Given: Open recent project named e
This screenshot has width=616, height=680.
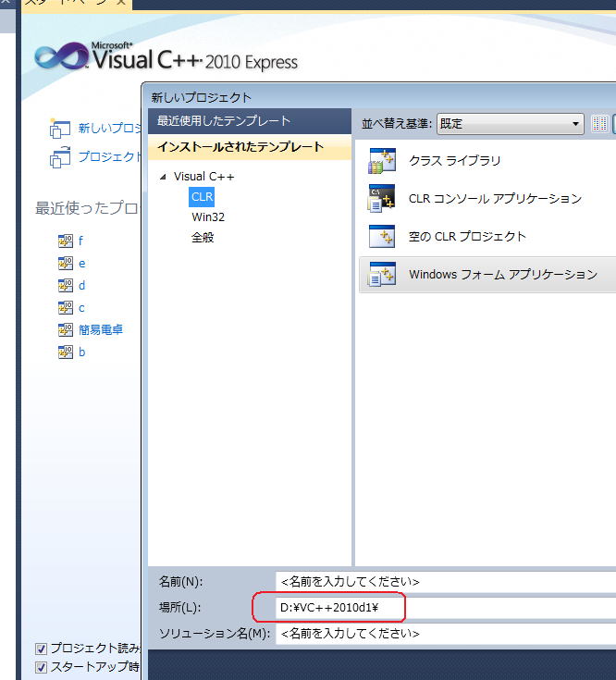Looking at the screenshot, I should coord(82,264).
